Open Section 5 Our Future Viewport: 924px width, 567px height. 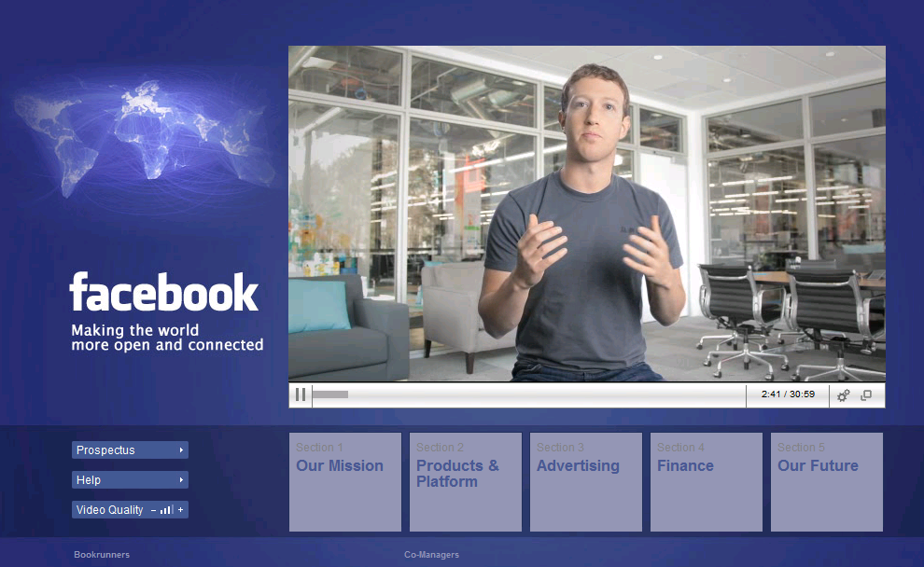click(x=826, y=481)
